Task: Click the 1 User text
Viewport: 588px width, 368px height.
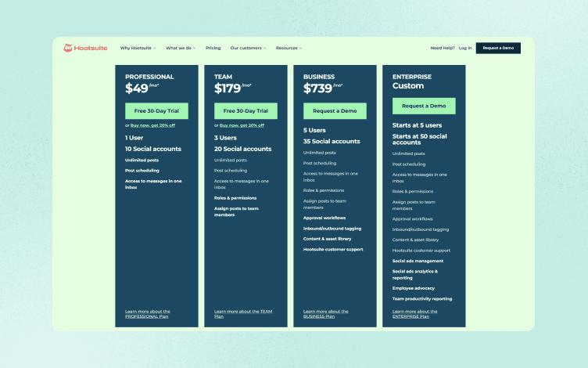Action: [x=134, y=138]
